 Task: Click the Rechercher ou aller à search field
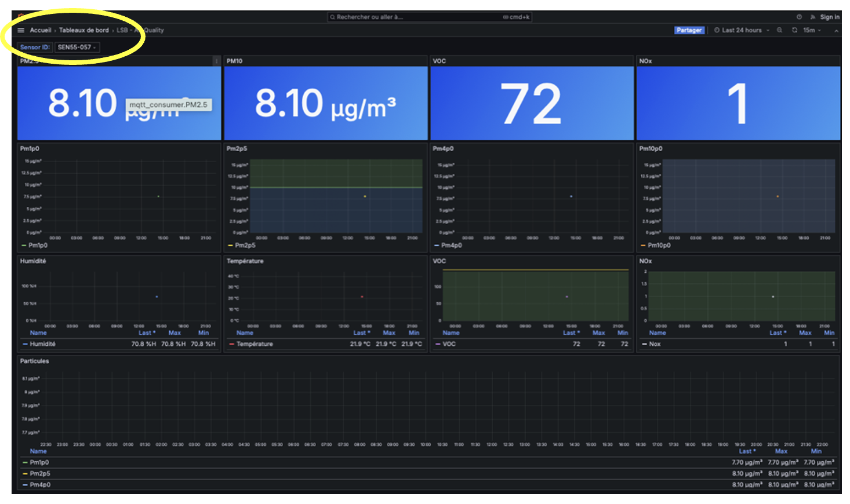click(x=429, y=17)
